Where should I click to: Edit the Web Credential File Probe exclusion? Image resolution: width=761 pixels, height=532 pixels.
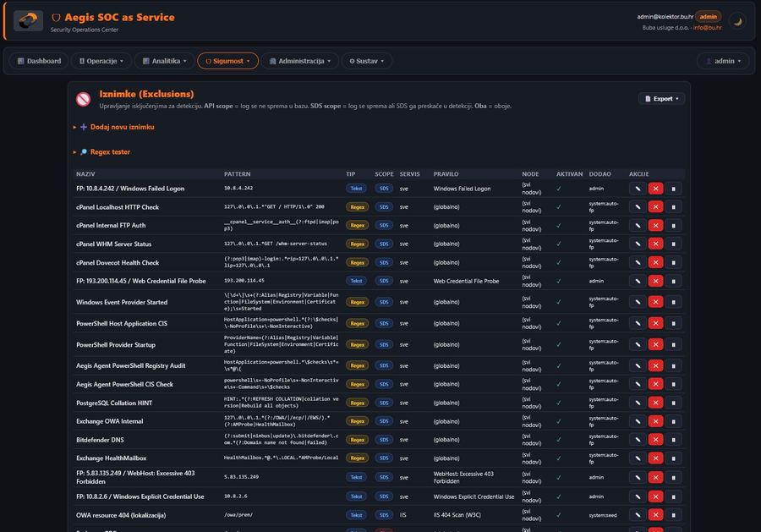coord(638,281)
